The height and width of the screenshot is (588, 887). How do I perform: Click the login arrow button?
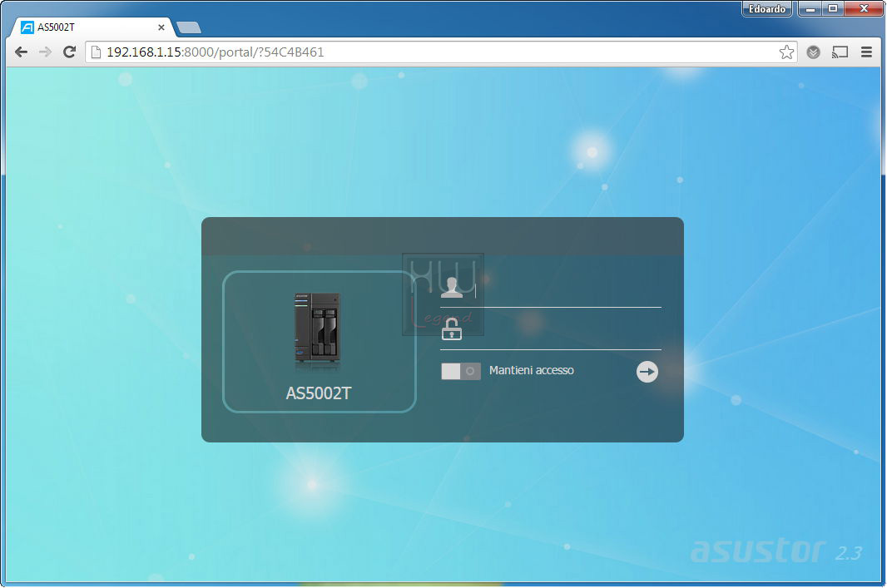647,372
